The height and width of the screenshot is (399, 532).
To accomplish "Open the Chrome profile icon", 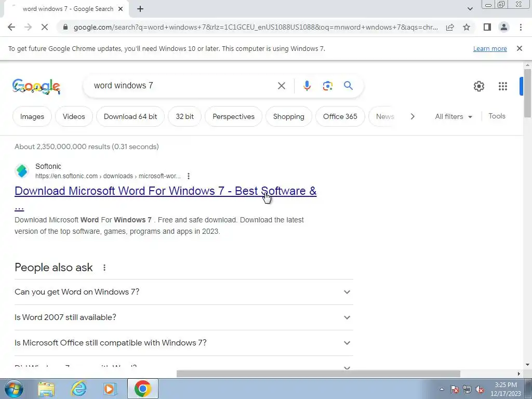I will click(x=504, y=27).
